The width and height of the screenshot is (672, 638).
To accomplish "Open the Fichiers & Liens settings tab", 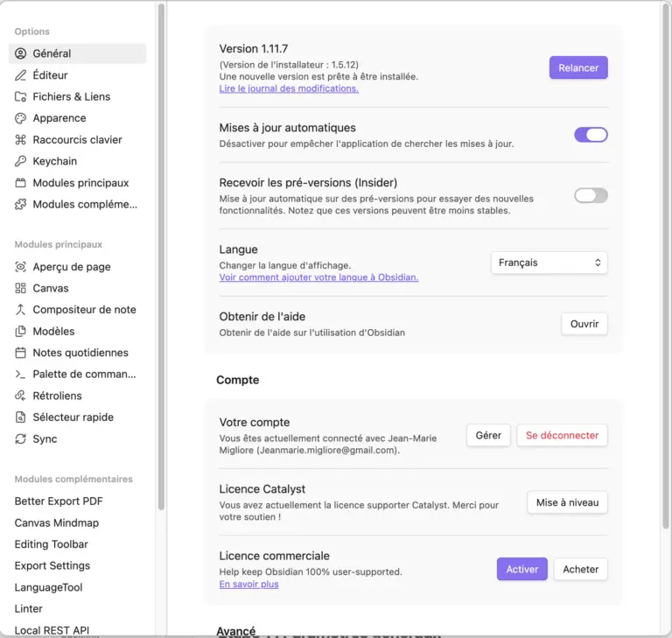I will [71, 96].
